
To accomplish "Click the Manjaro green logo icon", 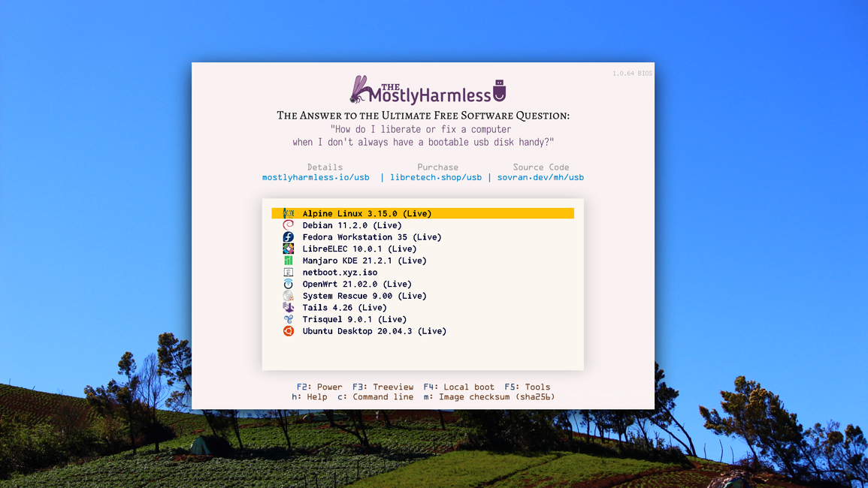I will pyautogui.click(x=289, y=261).
